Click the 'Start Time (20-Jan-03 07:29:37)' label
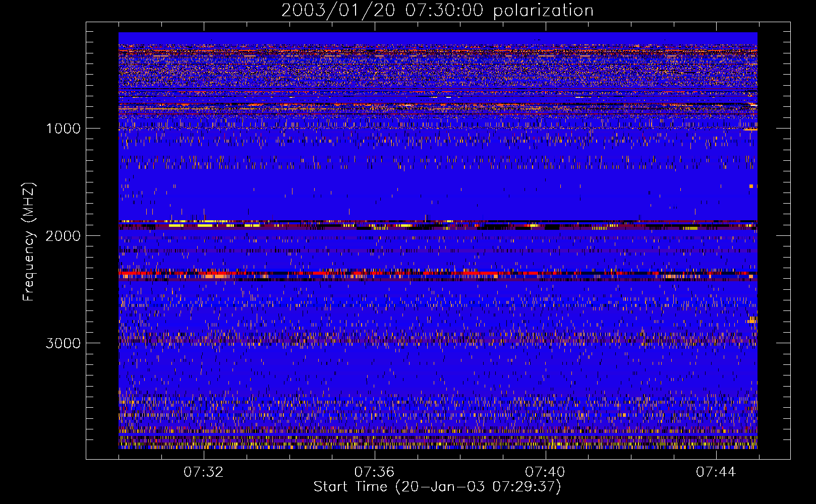Image resolution: width=816 pixels, height=504 pixels. click(437, 487)
